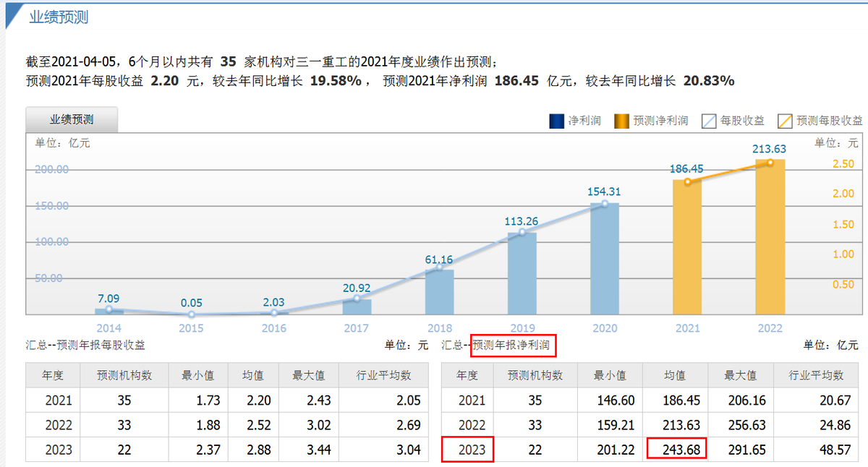Click 行业平均数 header in net profit table

pyautogui.click(x=817, y=376)
